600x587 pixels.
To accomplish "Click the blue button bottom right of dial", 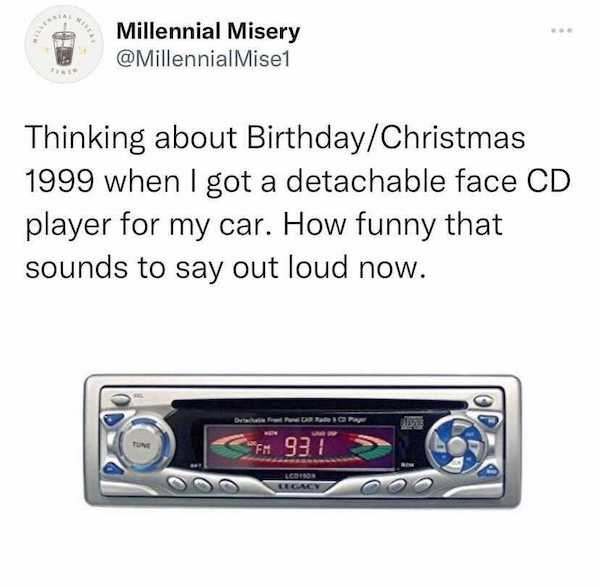I will coord(491,471).
